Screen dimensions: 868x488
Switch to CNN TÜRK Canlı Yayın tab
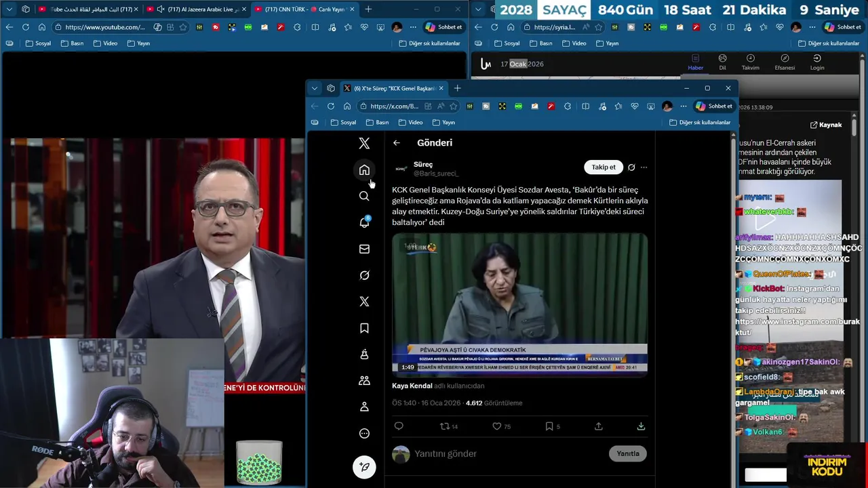point(304,9)
